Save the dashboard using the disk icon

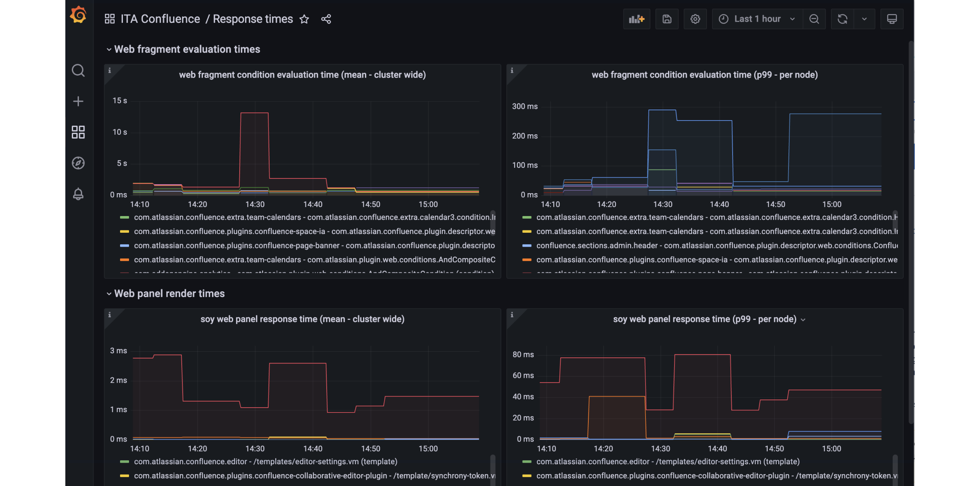pyautogui.click(x=667, y=19)
